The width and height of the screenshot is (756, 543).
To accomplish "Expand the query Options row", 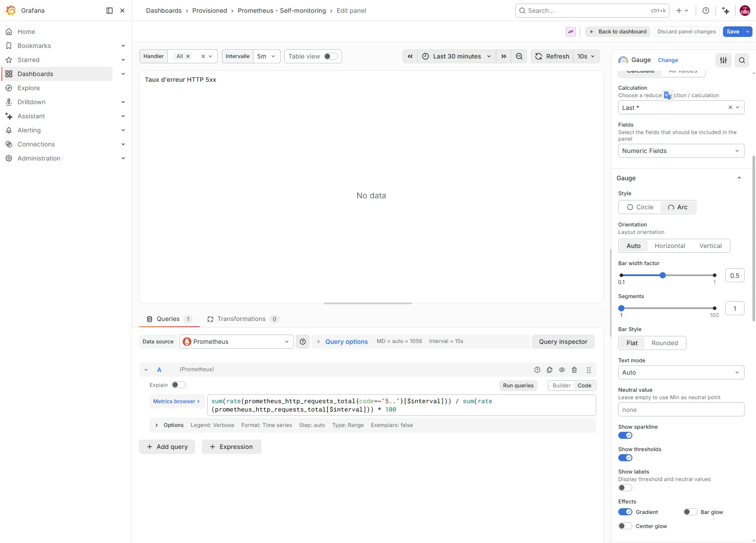I will tap(169, 425).
